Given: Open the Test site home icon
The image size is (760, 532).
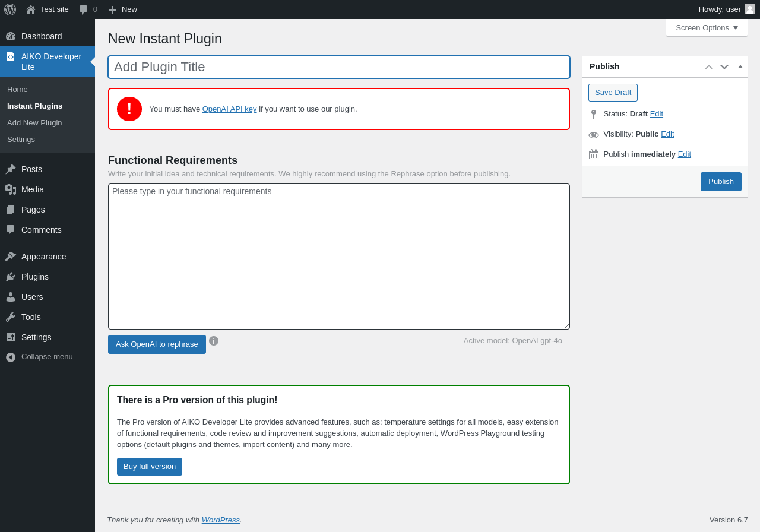Looking at the screenshot, I should coord(31,9).
